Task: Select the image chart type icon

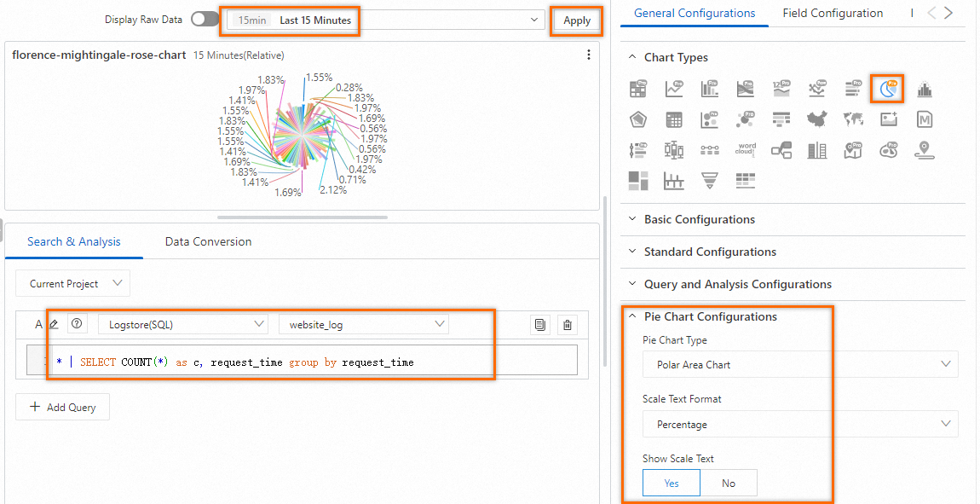Action: [x=889, y=119]
